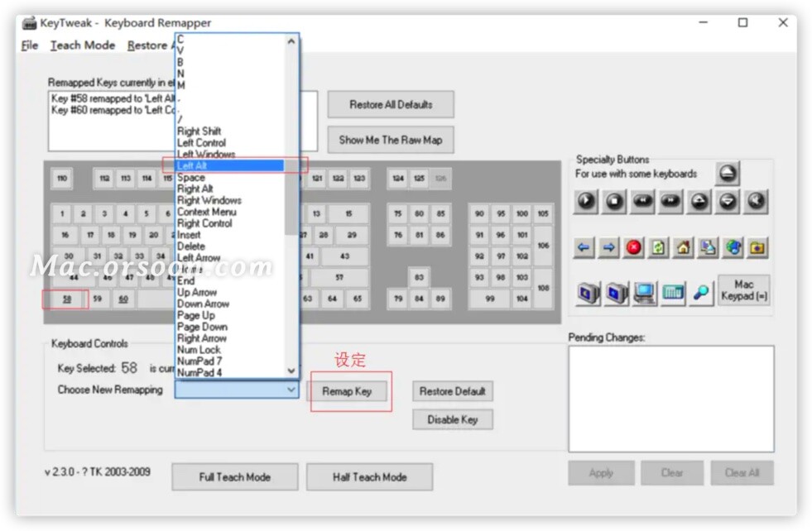
Task: Open the File menu
Action: tap(30, 45)
